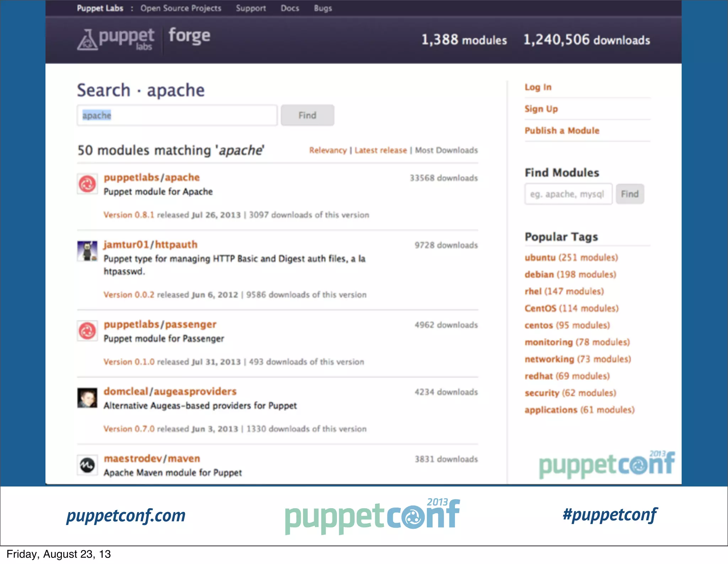Screen dimensions: 728x564
Task: Select the rhel popular tag
Action: 564,291
